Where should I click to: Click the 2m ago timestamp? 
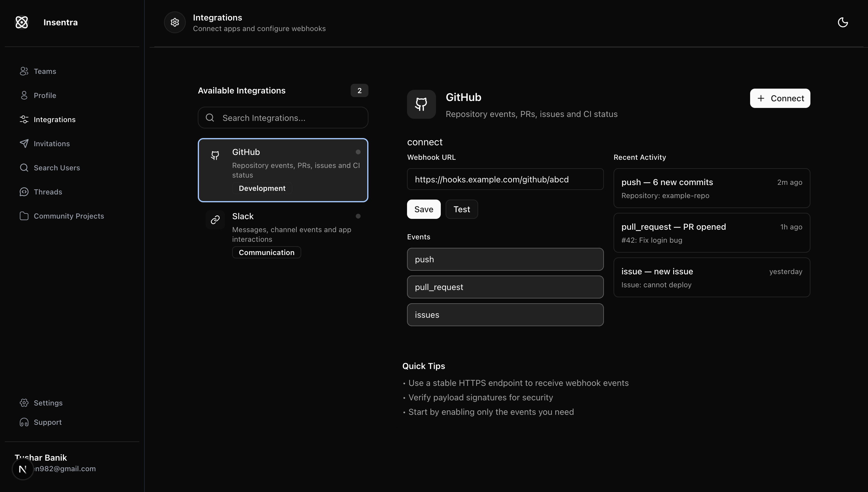[790, 182]
